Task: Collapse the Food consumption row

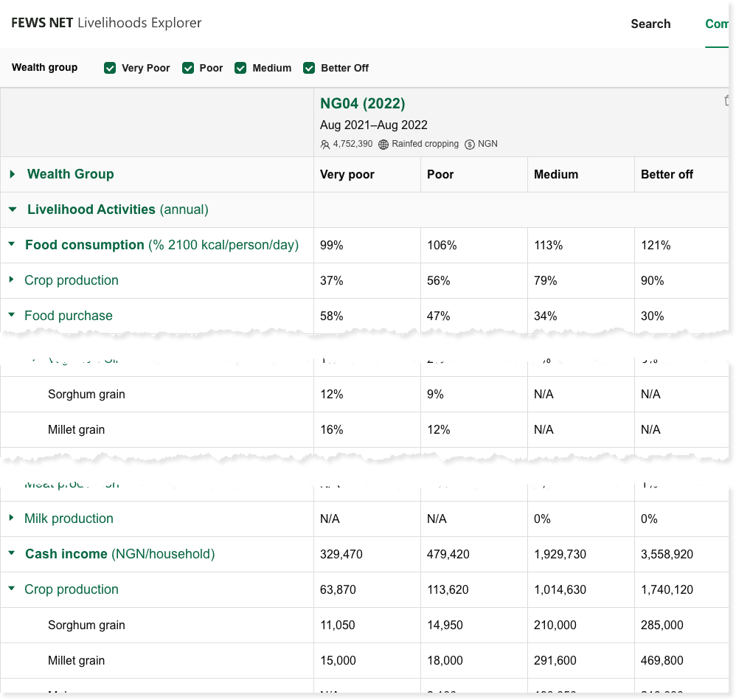Action: [x=12, y=244]
